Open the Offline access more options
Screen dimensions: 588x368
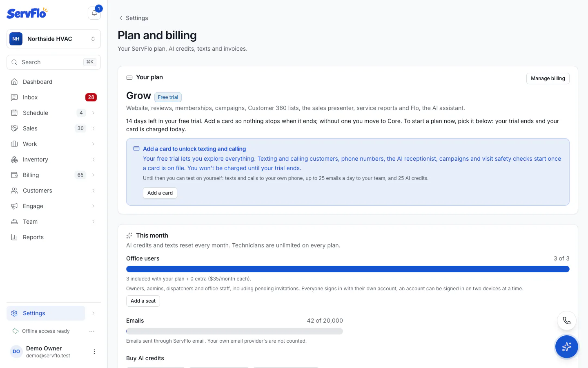pyautogui.click(x=92, y=331)
